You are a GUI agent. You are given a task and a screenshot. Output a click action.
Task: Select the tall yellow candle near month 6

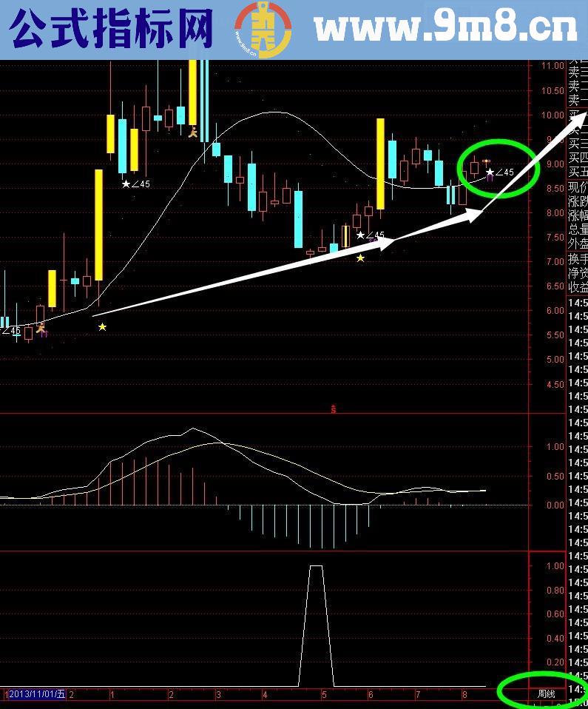(x=380, y=164)
